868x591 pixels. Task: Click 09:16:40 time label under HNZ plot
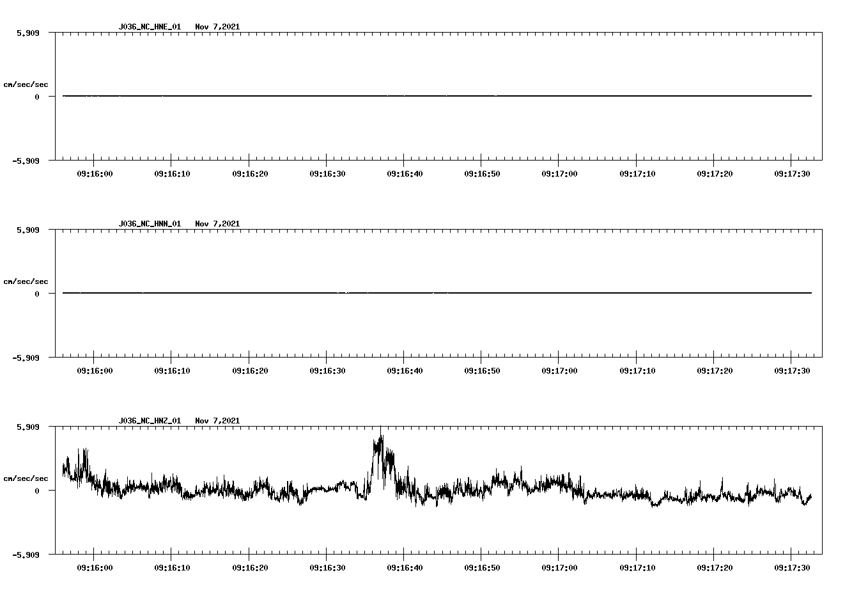pyautogui.click(x=405, y=568)
